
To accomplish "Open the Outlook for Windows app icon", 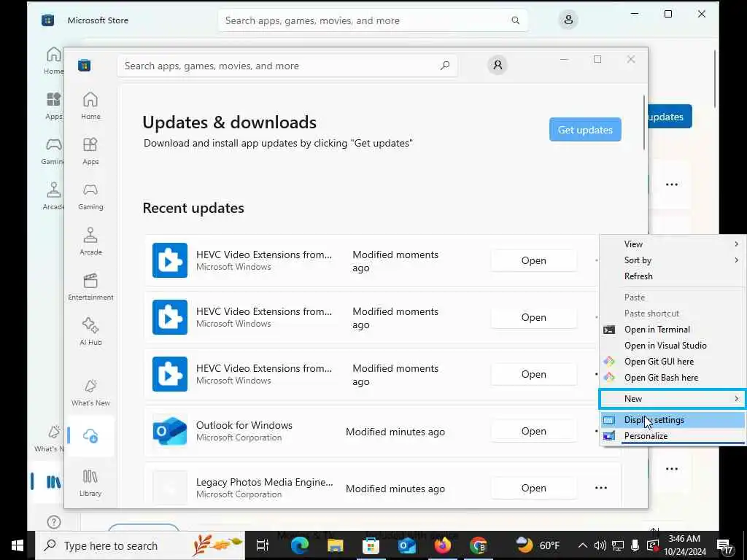I will tap(169, 431).
